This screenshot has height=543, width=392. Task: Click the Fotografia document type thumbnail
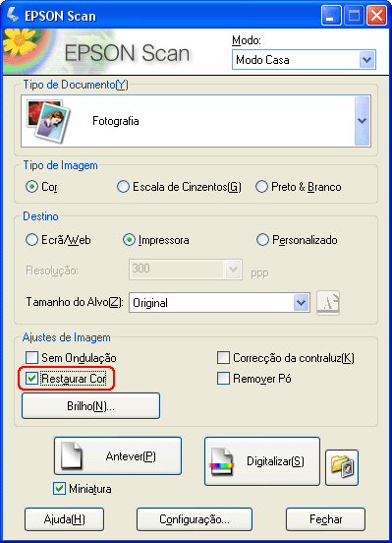point(48,121)
